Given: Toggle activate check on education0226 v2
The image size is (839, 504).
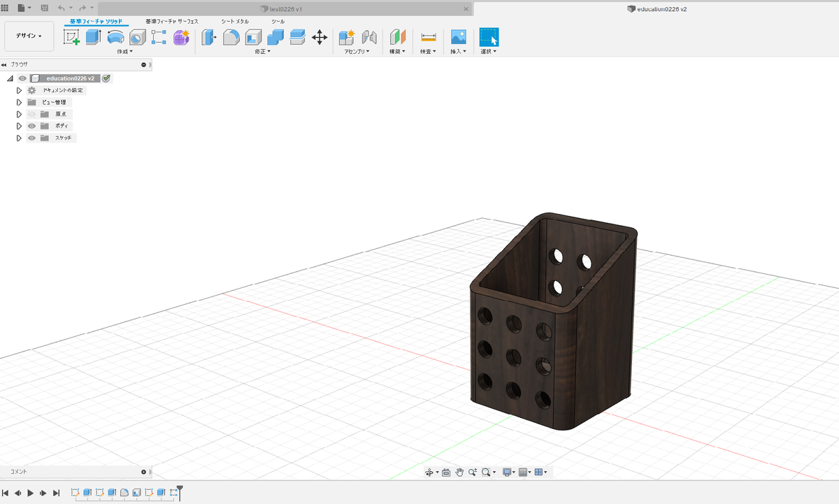Looking at the screenshot, I should (x=106, y=78).
